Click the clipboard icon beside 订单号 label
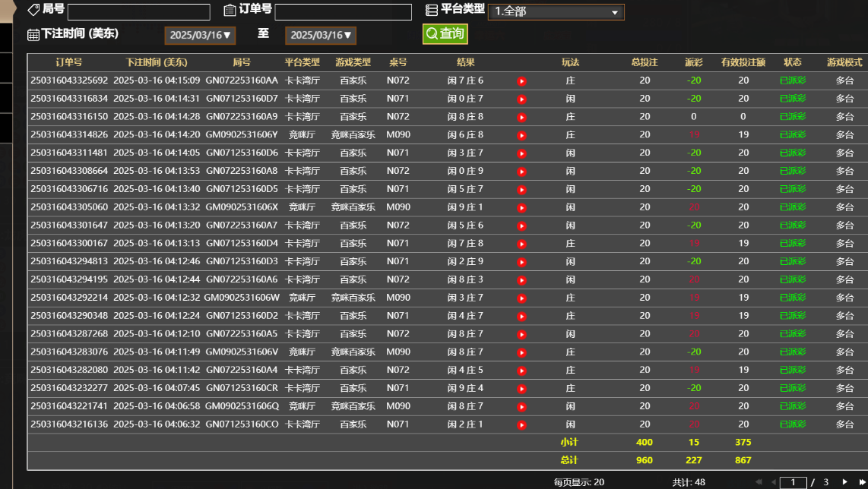Screen dimensions: 868x489 [x=230, y=11]
